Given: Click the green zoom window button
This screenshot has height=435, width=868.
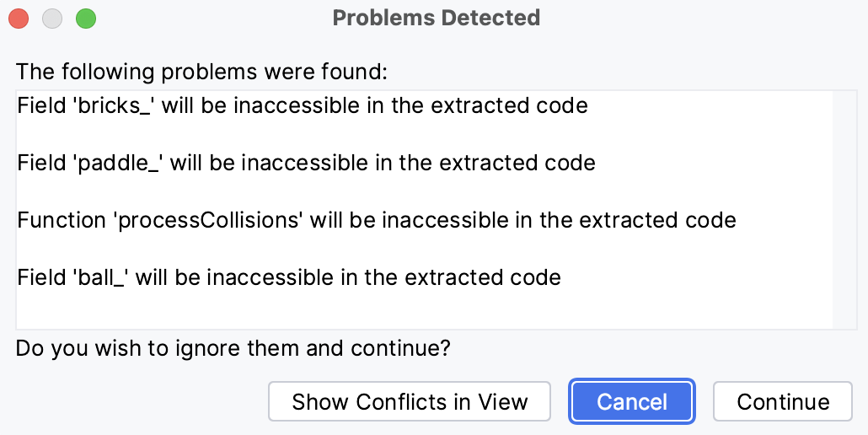Looking at the screenshot, I should (x=86, y=18).
